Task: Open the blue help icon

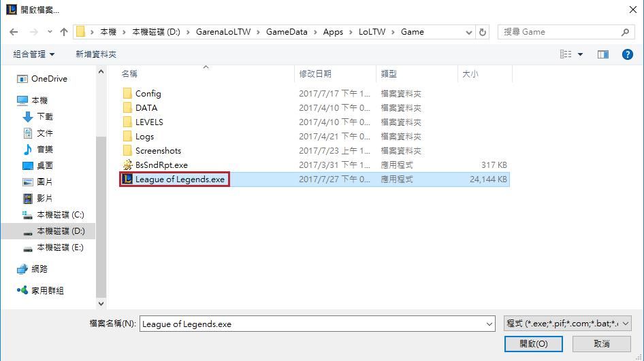Action: [x=627, y=54]
